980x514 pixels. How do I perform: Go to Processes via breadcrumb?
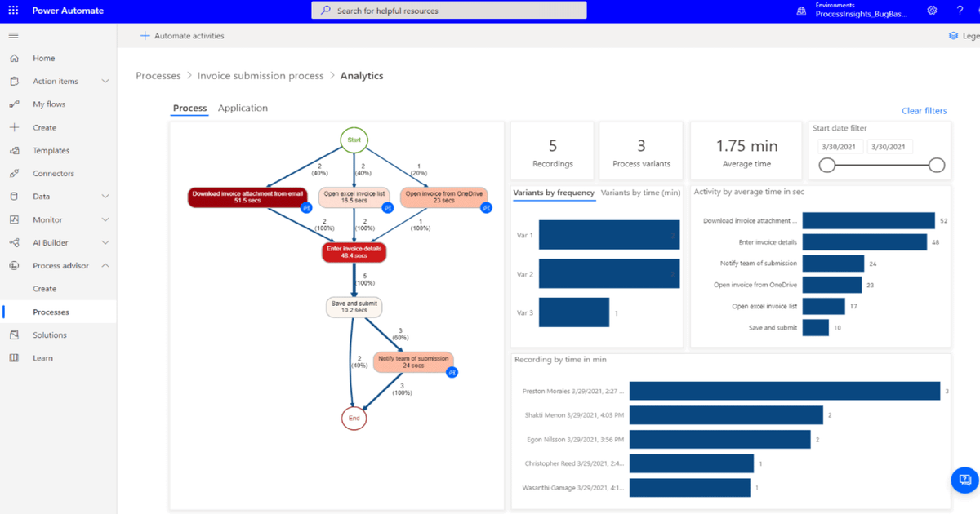158,75
